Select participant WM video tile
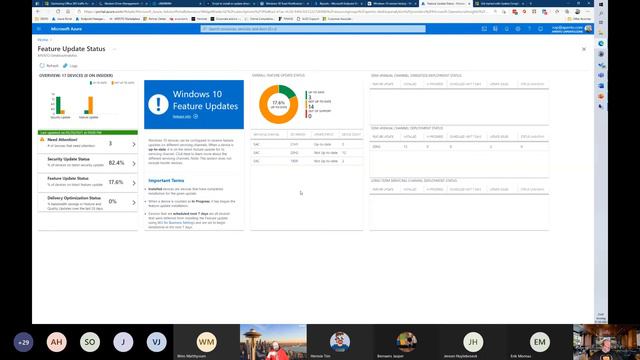 click(206, 342)
